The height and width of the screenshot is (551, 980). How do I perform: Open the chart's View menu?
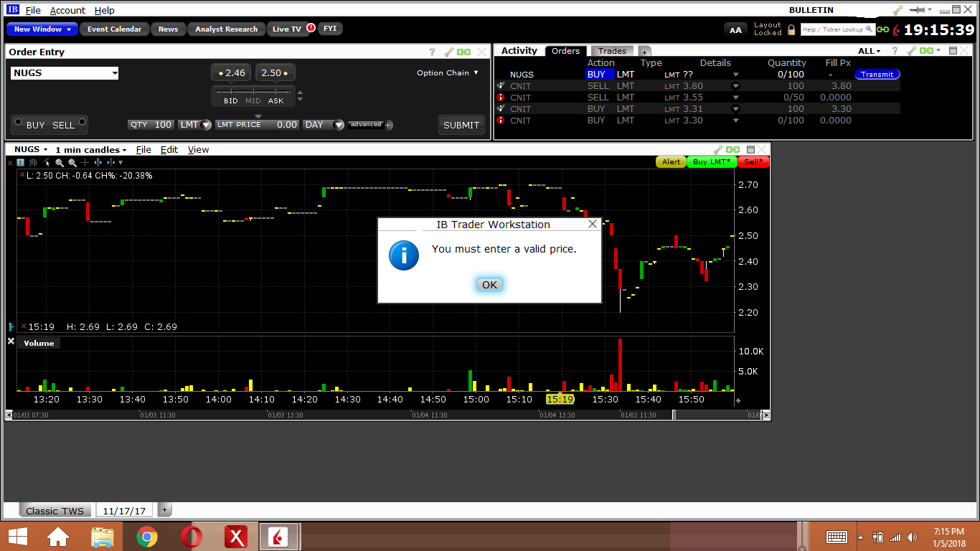[198, 149]
